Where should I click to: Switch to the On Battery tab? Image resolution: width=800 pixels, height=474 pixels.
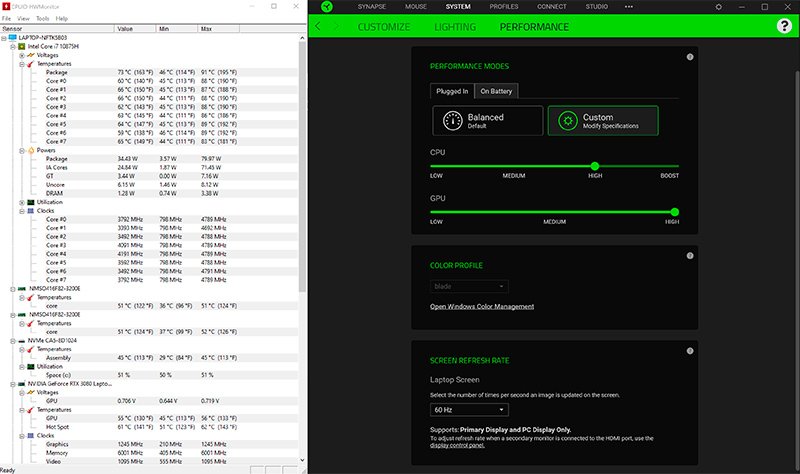point(496,91)
